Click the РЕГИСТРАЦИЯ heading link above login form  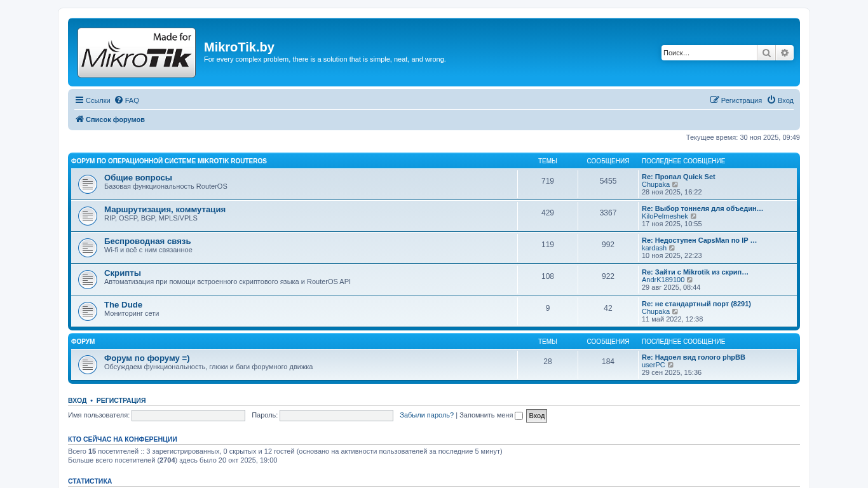pos(121,400)
